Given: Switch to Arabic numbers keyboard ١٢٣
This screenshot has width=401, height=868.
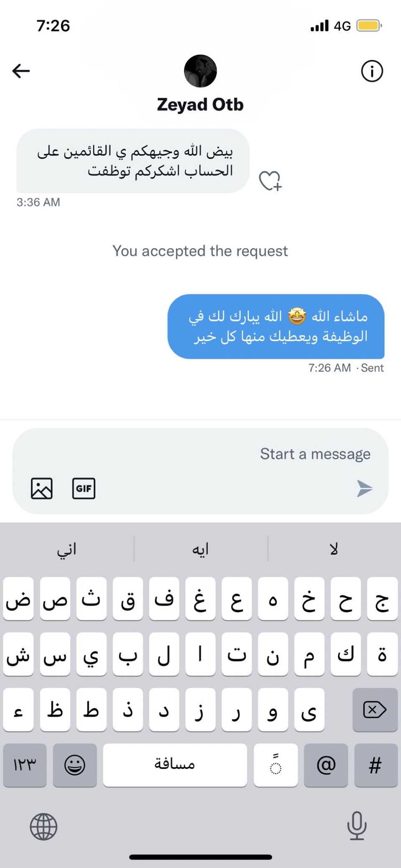Looking at the screenshot, I should (25, 765).
